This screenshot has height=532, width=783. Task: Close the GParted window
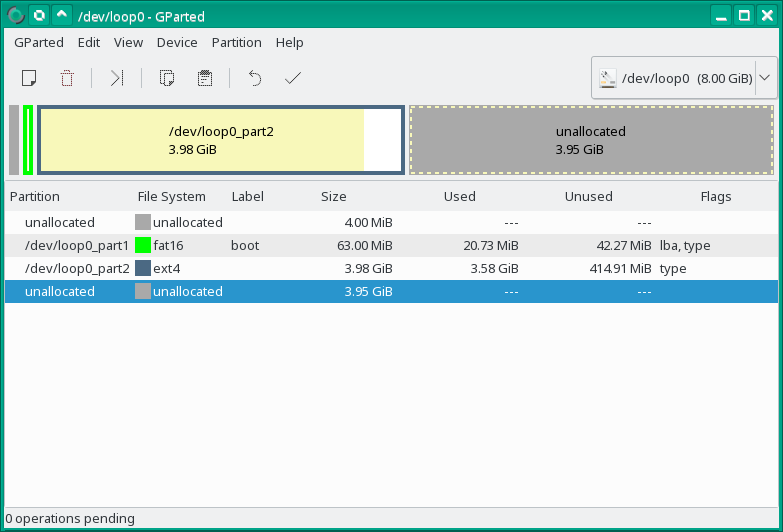[767, 15]
